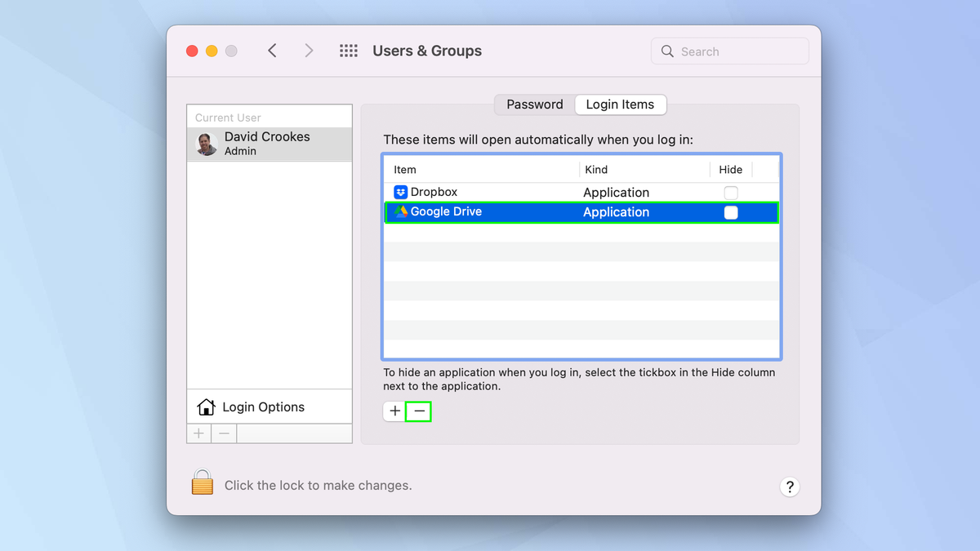980x551 pixels.
Task: Add a new login item with the plus button
Action: tap(394, 411)
